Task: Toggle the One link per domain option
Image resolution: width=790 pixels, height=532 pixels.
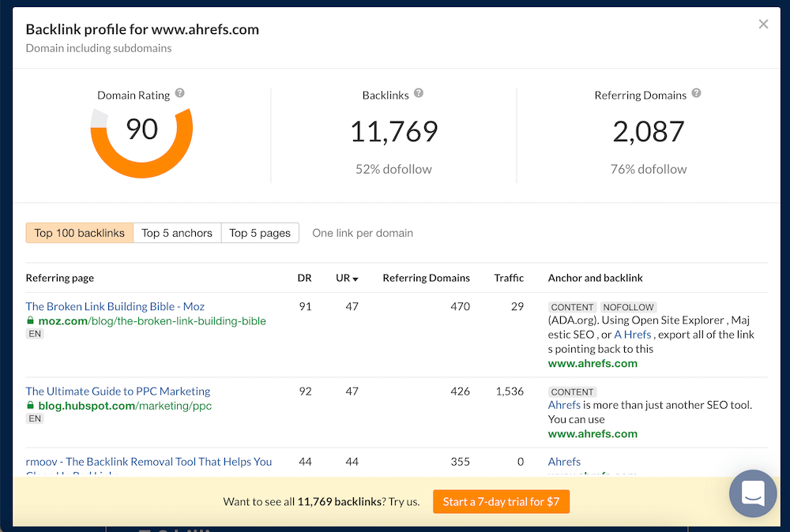Action: coord(363,233)
